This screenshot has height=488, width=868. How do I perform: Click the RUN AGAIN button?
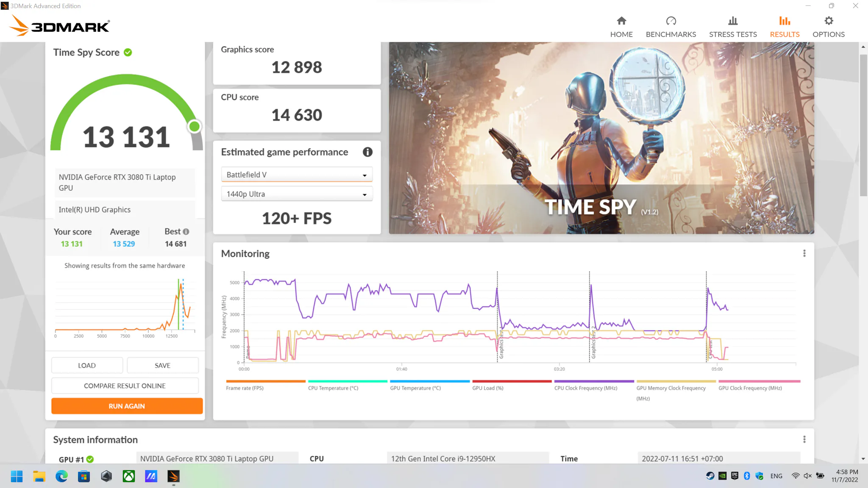[127, 406]
